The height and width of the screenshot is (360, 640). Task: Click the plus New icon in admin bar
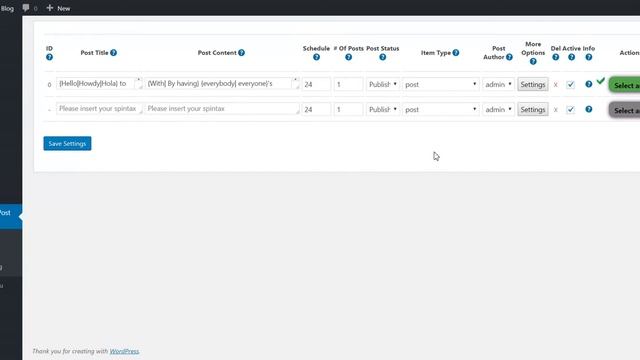pos(50,8)
